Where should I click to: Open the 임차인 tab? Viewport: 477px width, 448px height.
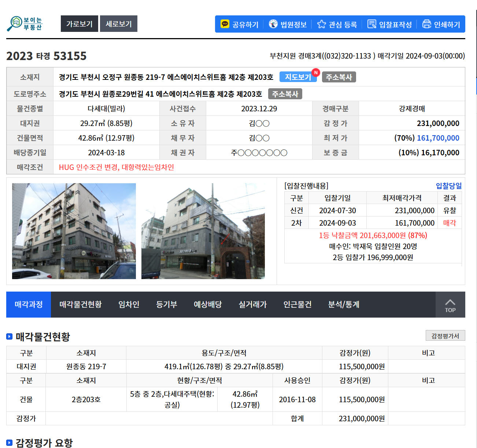[129, 304]
